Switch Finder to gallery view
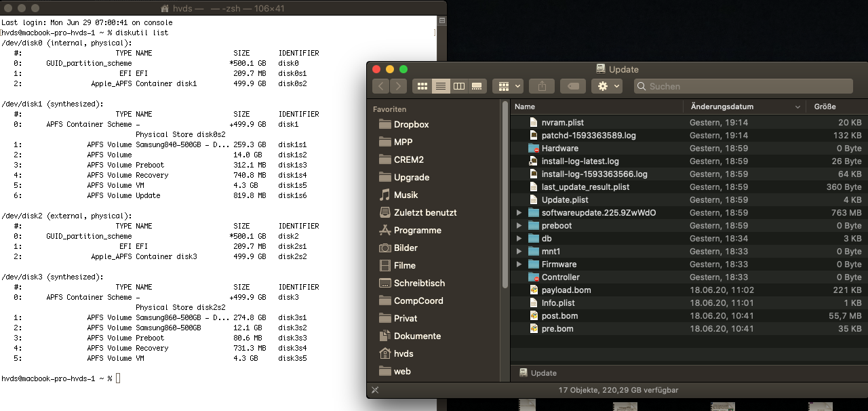 [x=477, y=86]
